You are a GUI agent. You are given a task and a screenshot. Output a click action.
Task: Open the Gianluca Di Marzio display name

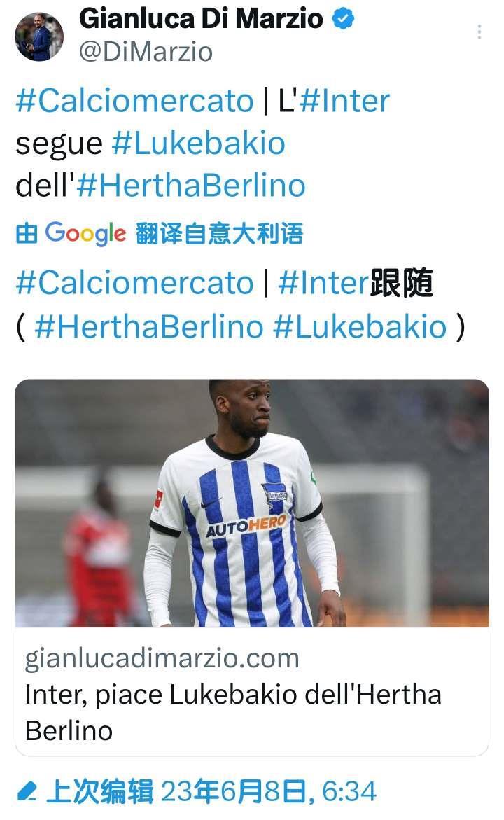click(201, 19)
